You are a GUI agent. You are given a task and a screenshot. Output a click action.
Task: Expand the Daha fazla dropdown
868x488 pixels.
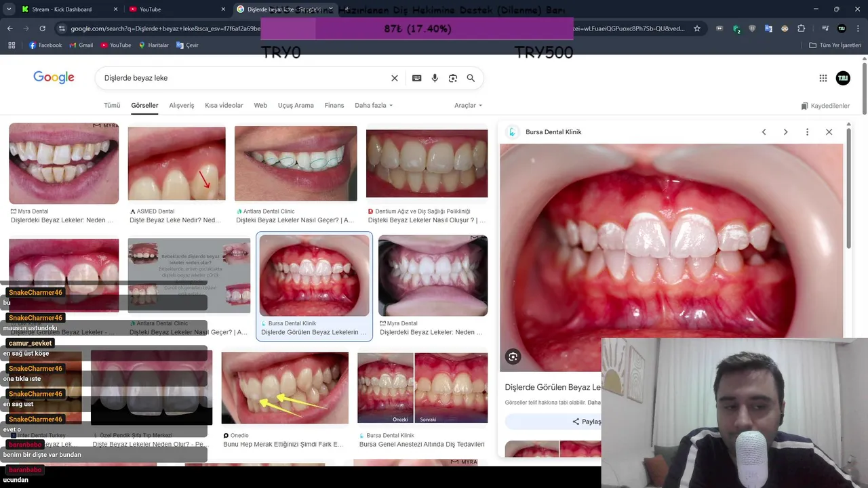click(374, 106)
